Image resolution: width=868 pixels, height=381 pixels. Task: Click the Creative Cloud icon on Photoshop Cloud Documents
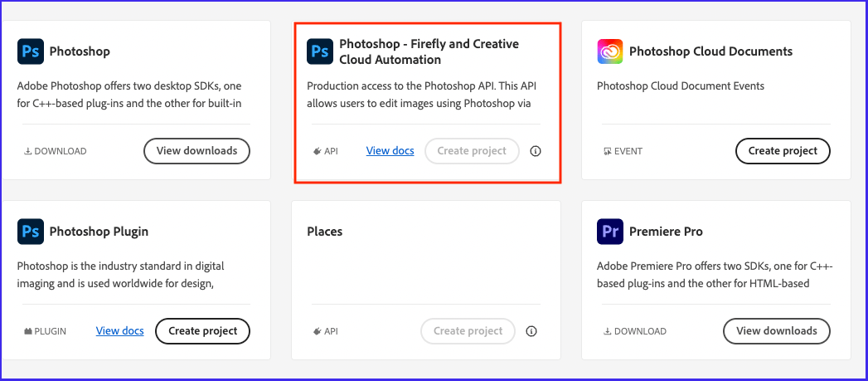(x=610, y=51)
